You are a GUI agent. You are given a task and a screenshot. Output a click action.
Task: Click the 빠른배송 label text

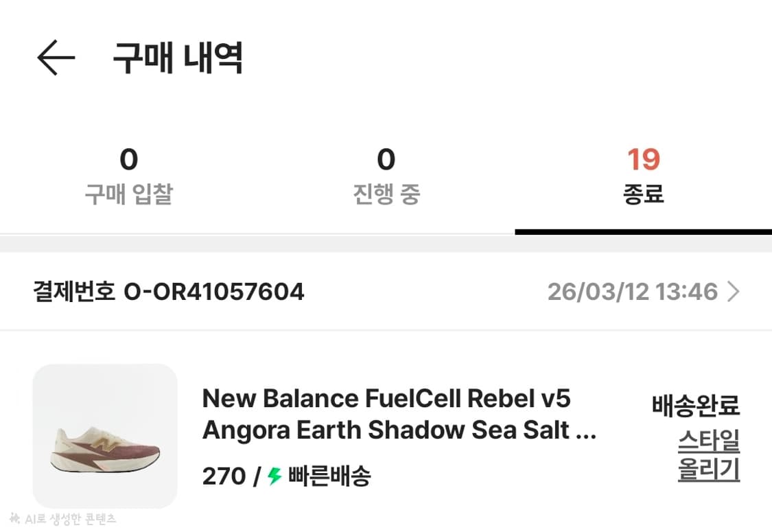coord(329,476)
